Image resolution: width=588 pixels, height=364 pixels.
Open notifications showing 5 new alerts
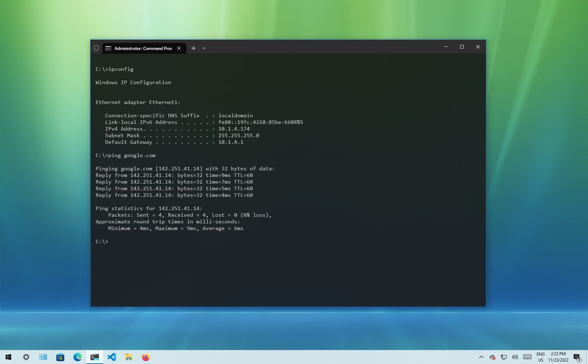pyautogui.click(x=577, y=357)
